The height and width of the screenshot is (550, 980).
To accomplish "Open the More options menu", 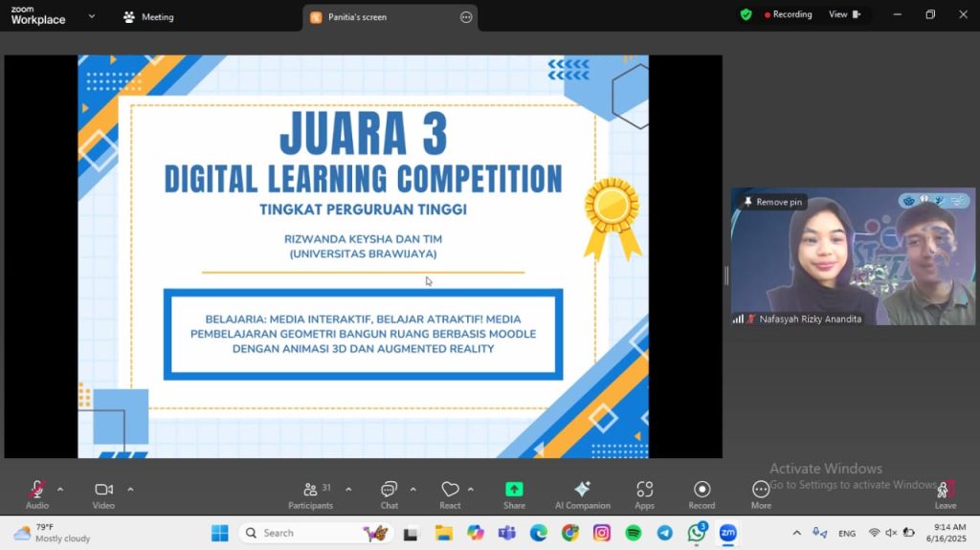I will click(x=761, y=491).
